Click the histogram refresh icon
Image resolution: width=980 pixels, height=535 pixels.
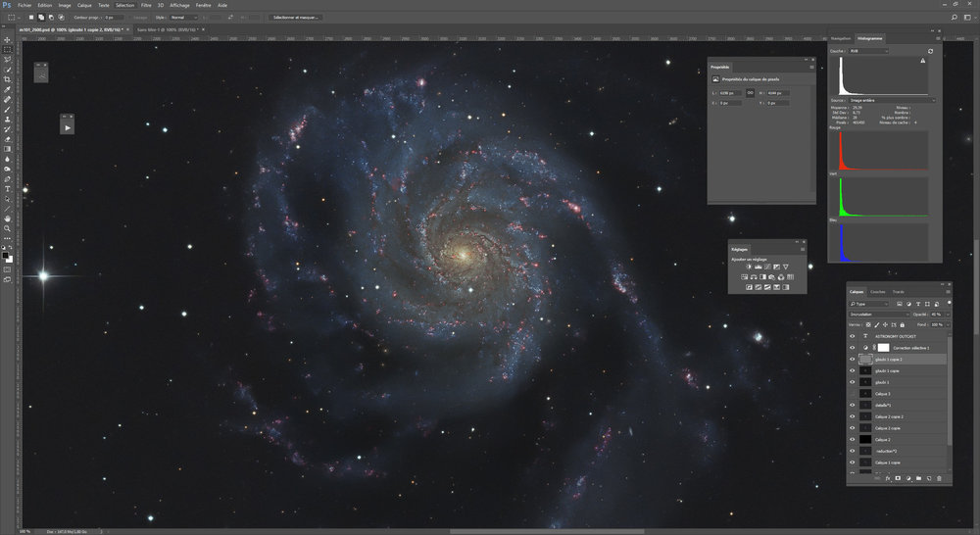tap(930, 51)
